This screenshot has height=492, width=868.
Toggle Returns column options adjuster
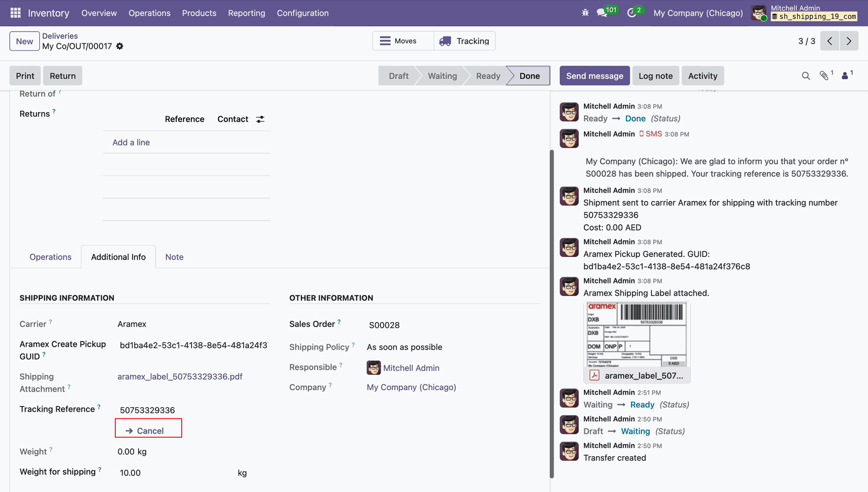point(260,119)
